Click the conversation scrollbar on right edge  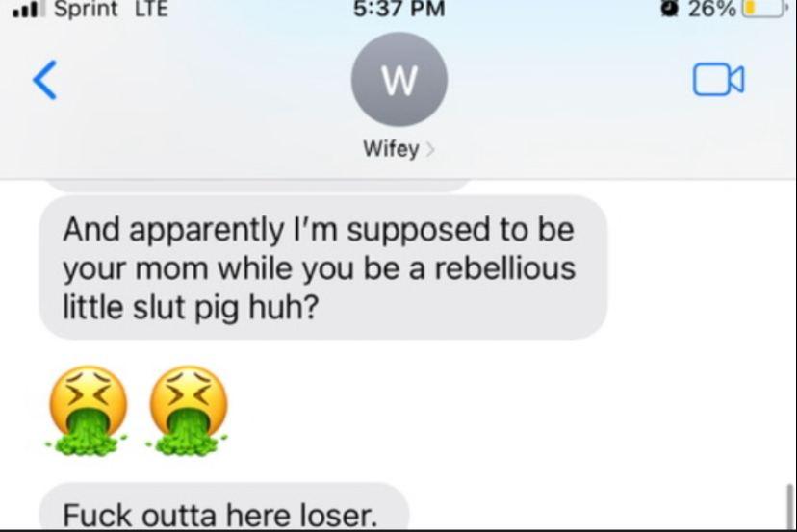[x=789, y=506]
